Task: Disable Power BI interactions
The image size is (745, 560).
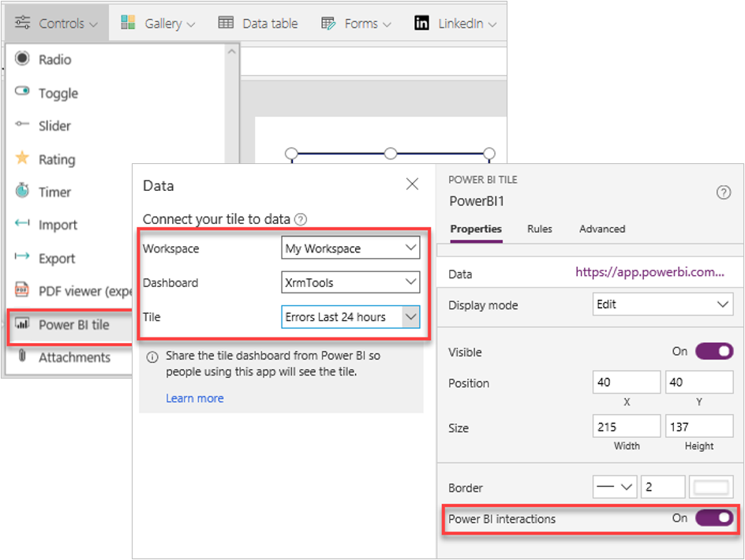Action: [714, 518]
